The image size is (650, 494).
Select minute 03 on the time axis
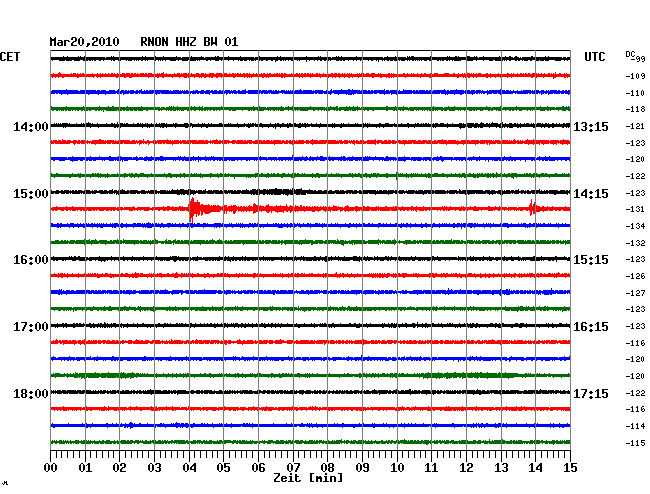[154, 468]
